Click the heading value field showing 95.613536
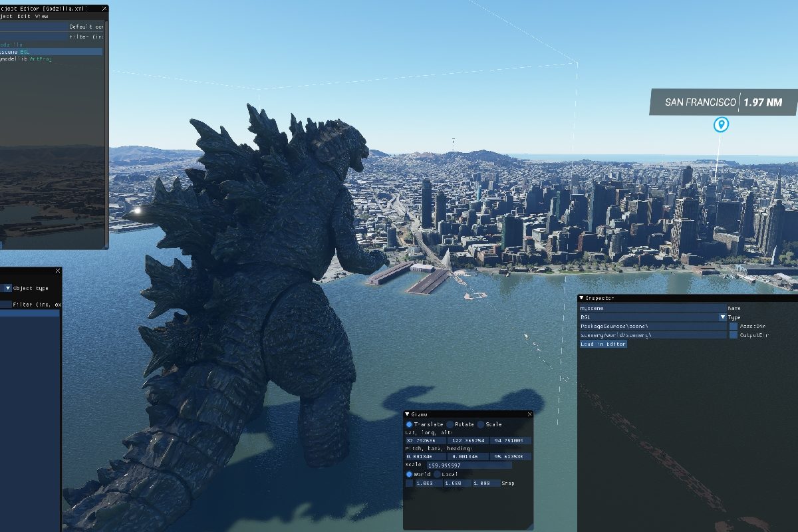The image size is (798, 532). [509, 456]
